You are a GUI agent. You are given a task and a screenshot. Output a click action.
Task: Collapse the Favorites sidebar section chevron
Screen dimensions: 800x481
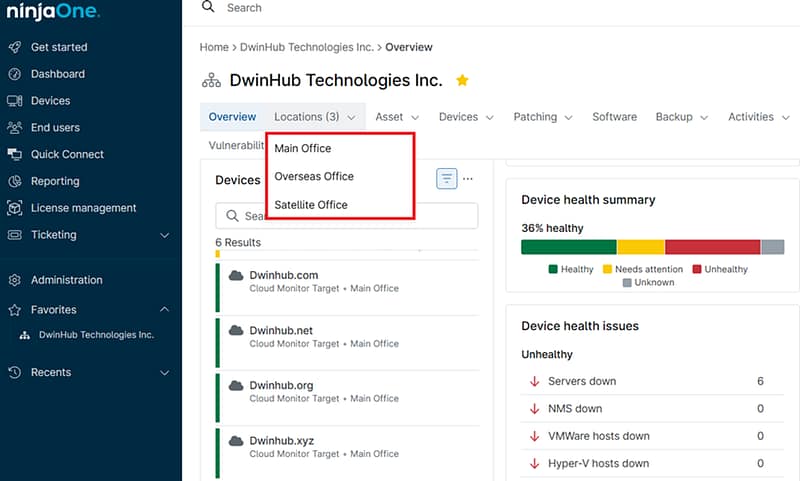click(x=164, y=309)
